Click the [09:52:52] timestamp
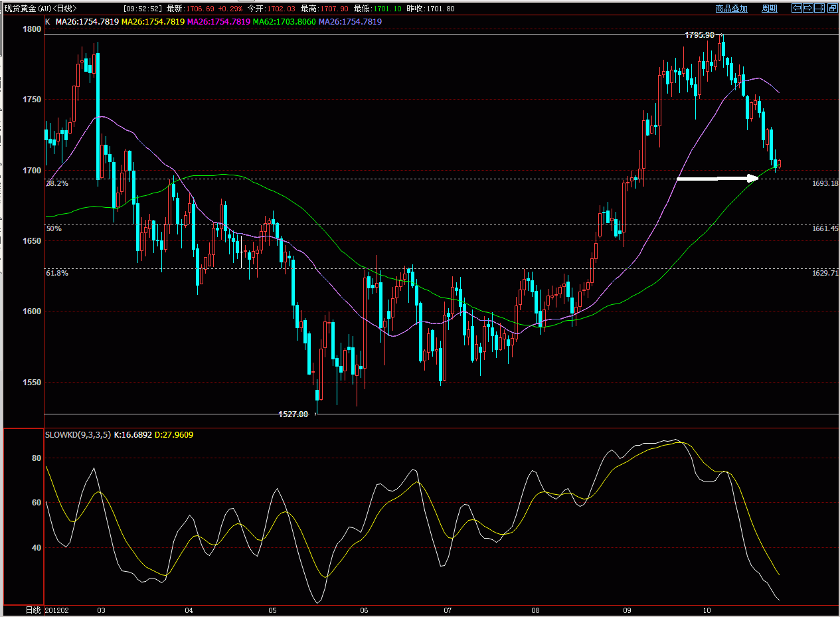 click(x=143, y=9)
